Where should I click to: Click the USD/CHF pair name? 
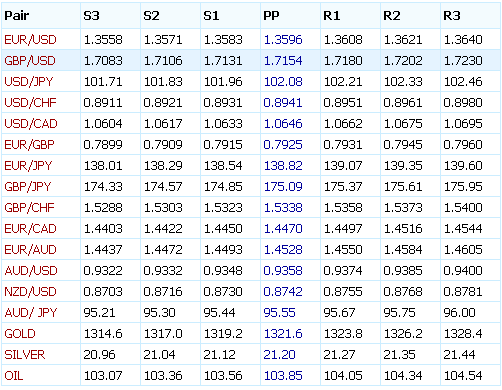30,103
